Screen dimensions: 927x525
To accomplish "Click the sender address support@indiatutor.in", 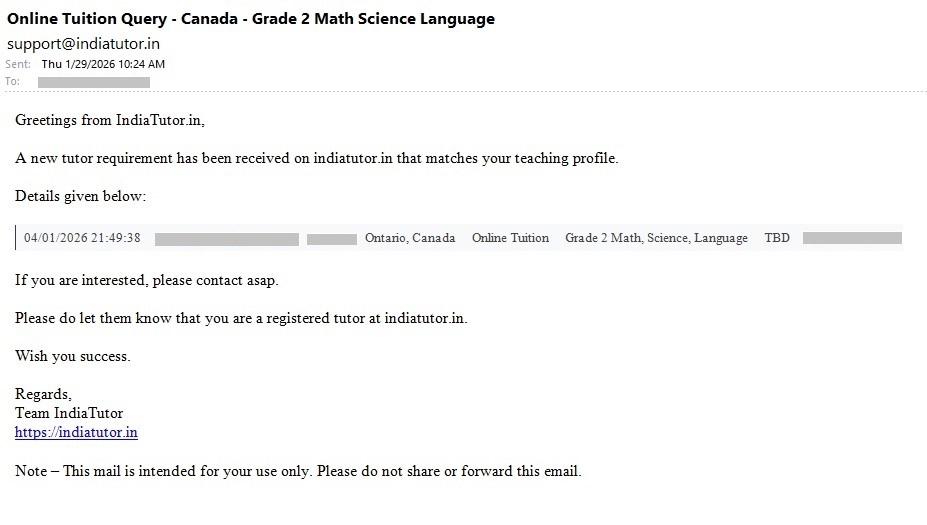I will 83,44.
